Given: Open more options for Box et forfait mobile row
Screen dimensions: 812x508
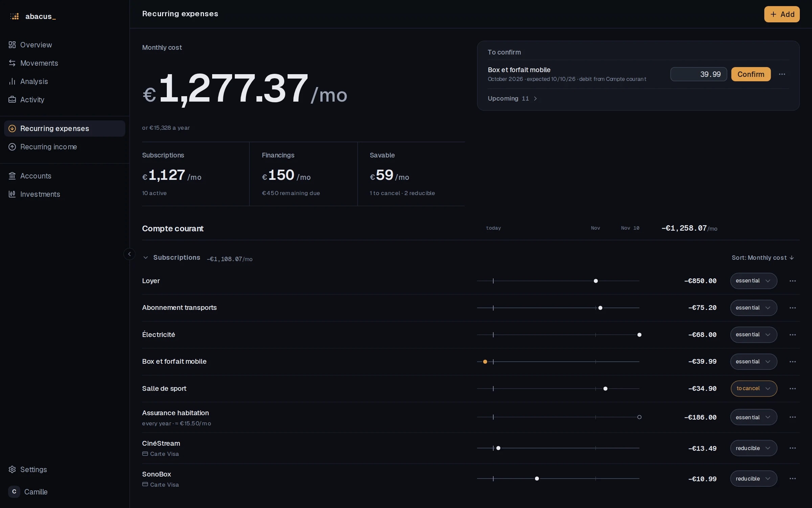Looking at the screenshot, I should click(x=792, y=362).
